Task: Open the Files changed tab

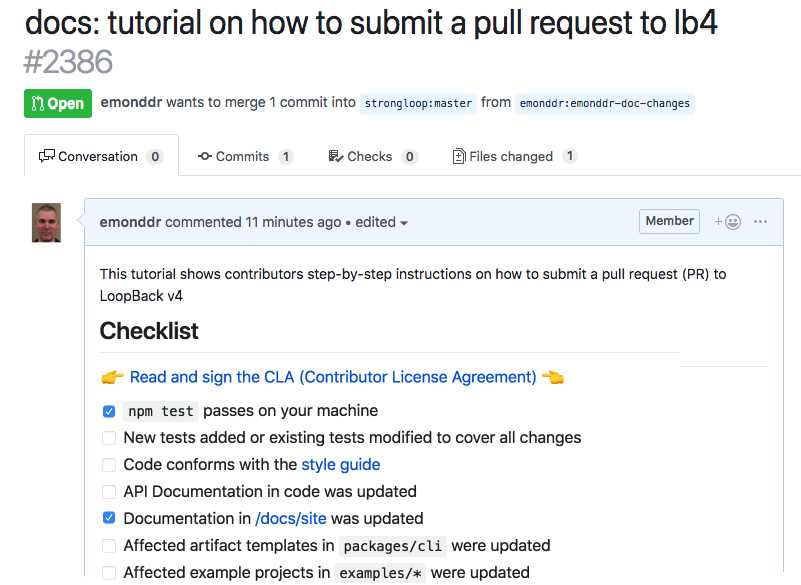Action: click(514, 156)
